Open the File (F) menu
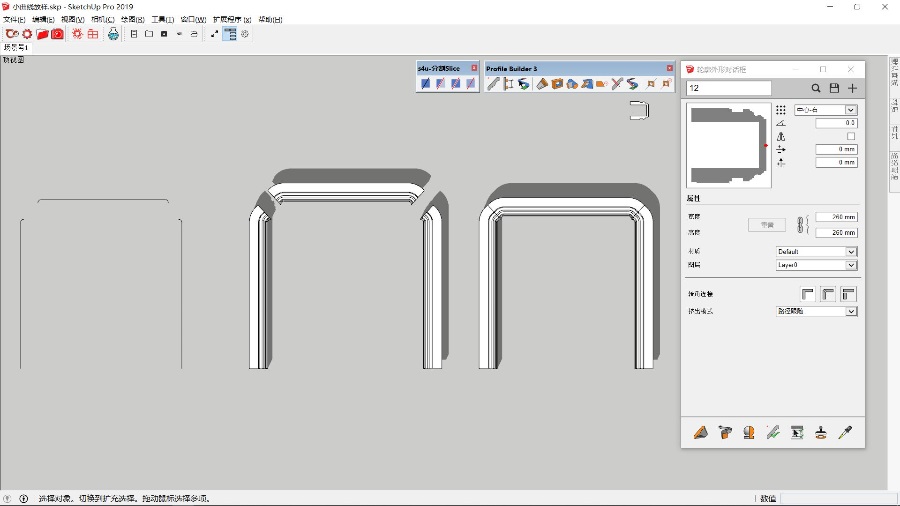This screenshot has width=900, height=506. click(x=14, y=20)
